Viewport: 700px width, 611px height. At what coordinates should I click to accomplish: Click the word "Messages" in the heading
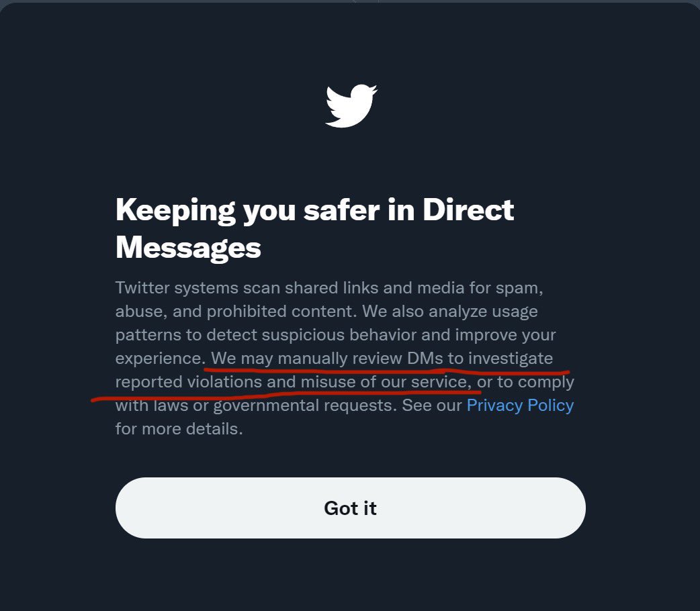(x=188, y=248)
